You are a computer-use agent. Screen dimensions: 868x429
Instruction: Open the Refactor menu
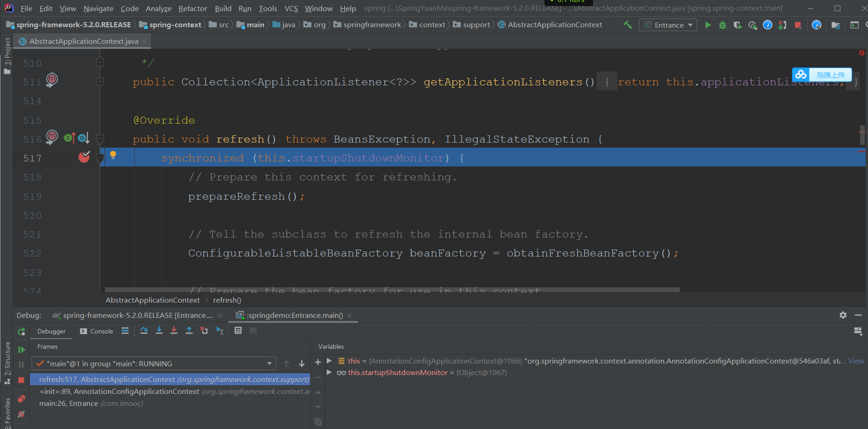click(193, 8)
